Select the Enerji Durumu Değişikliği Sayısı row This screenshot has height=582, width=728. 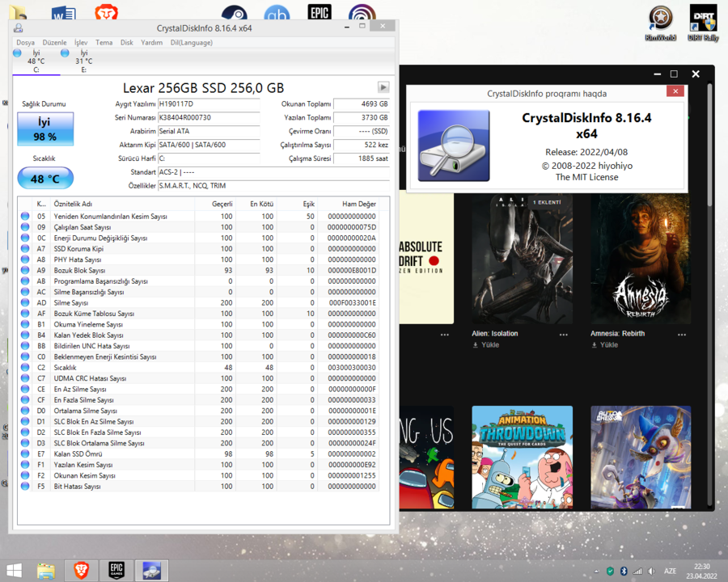[198, 238]
